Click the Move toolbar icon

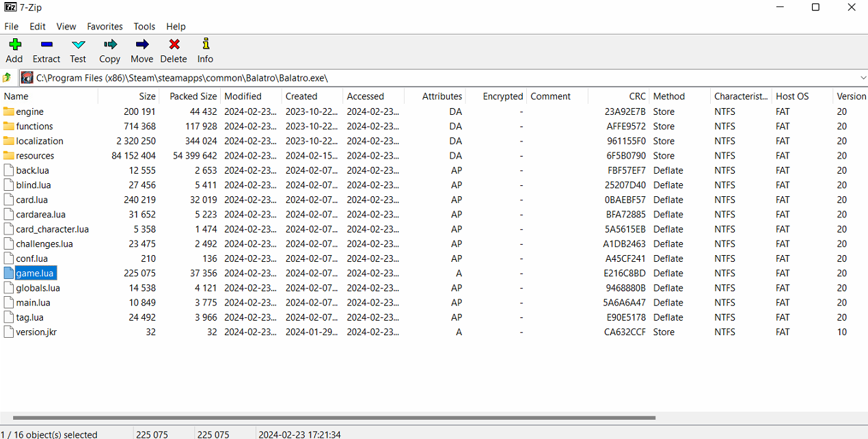coord(141,45)
